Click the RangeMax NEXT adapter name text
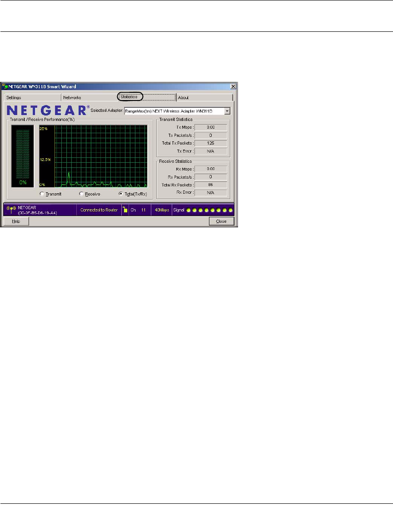This screenshot has width=393, height=532. click(169, 111)
